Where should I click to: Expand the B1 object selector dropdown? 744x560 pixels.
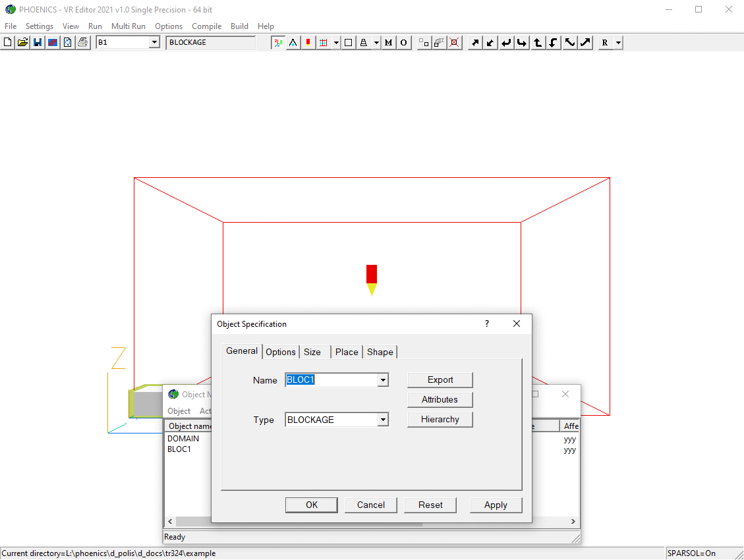point(154,43)
